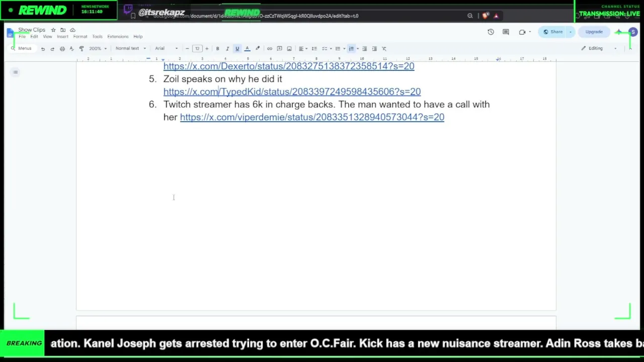Open the 200% zoom dropdown
Screen dimensions: 644x362
click(x=98, y=49)
